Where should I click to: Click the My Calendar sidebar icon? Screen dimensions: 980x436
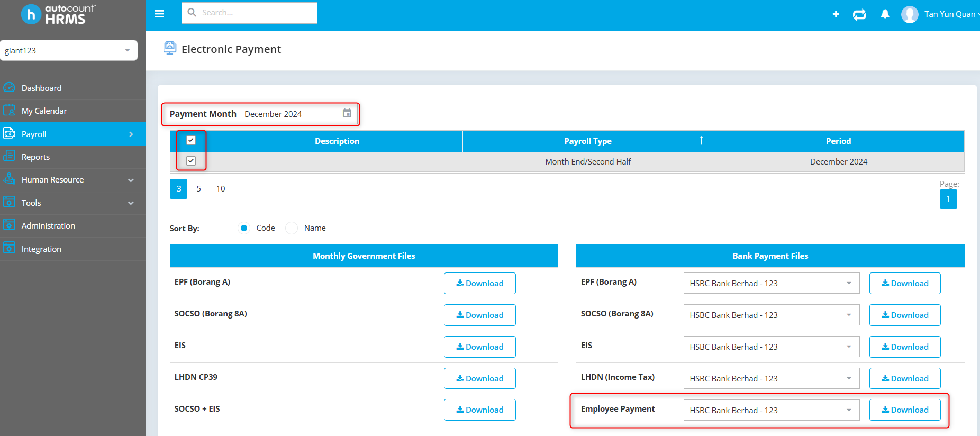pos(9,110)
